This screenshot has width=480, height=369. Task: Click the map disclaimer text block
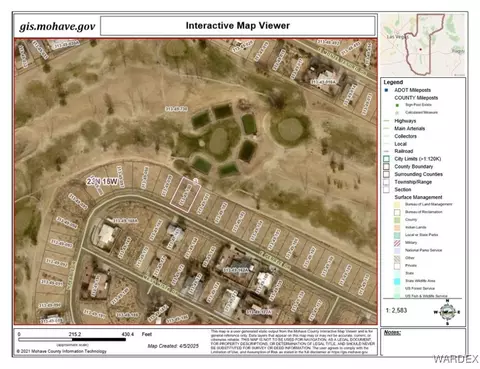[x=292, y=342]
